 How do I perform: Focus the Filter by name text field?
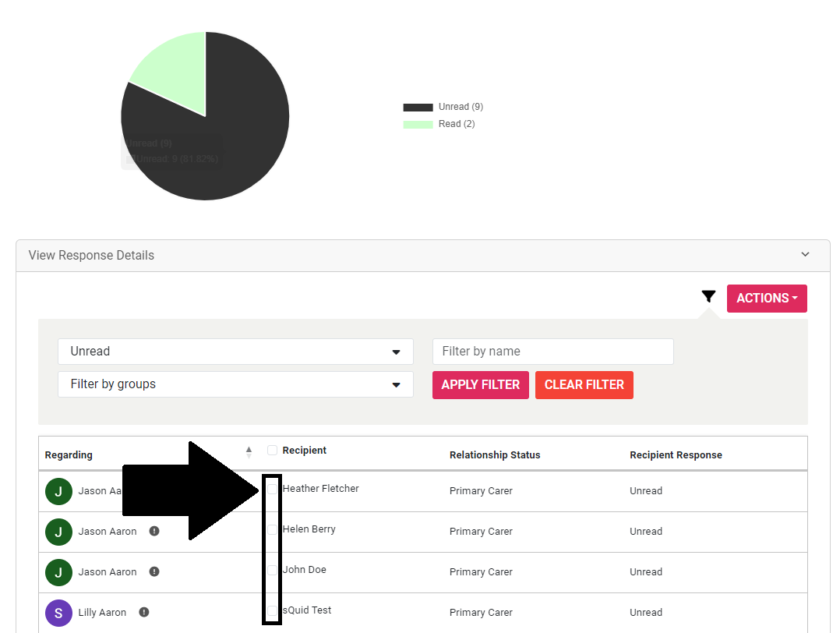pyautogui.click(x=552, y=352)
